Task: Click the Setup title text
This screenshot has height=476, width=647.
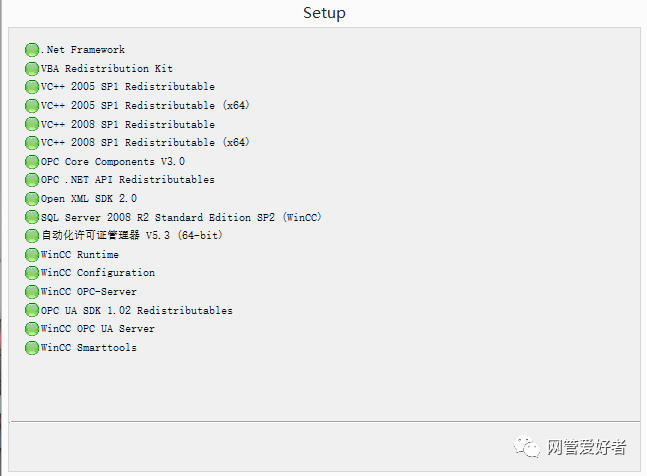Action: (x=324, y=13)
